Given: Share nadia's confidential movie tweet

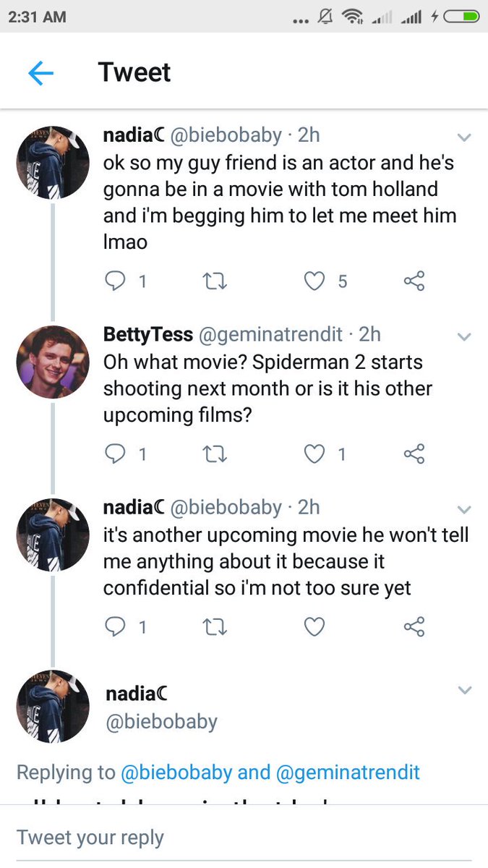Looking at the screenshot, I should (x=414, y=626).
